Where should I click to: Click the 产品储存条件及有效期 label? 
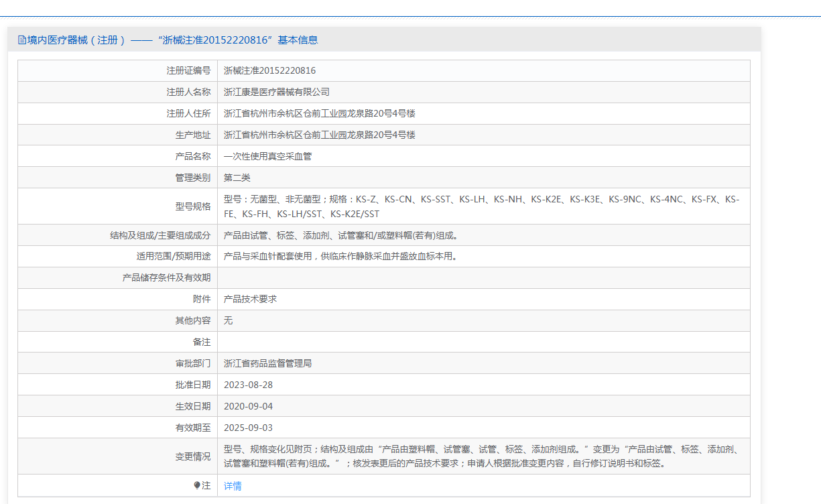pyautogui.click(x=166, y=278)
